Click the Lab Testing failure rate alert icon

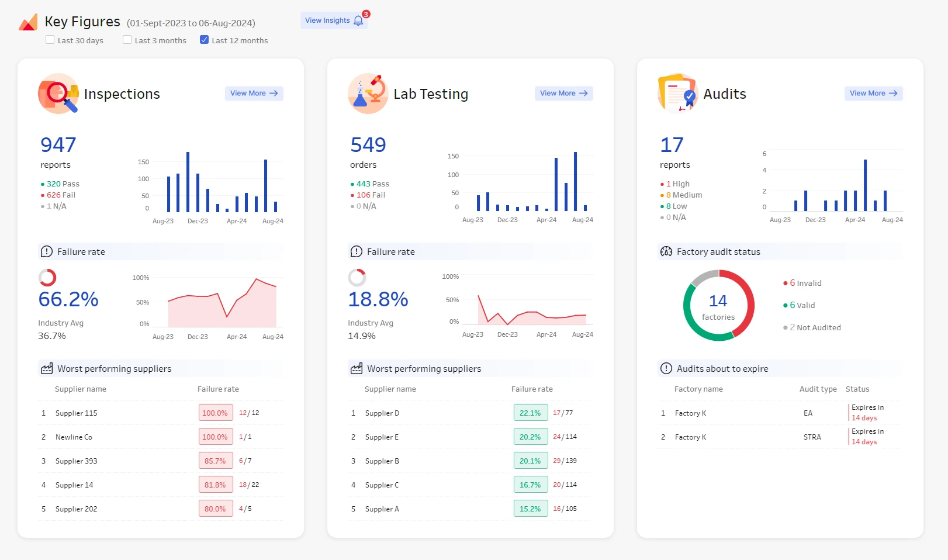tap(357, 252)
